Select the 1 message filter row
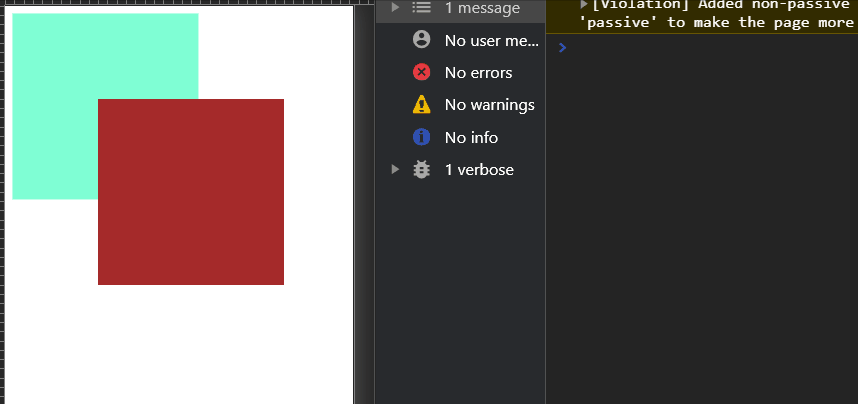The width and height of the screenshot is (858, 404). (461, 8)
